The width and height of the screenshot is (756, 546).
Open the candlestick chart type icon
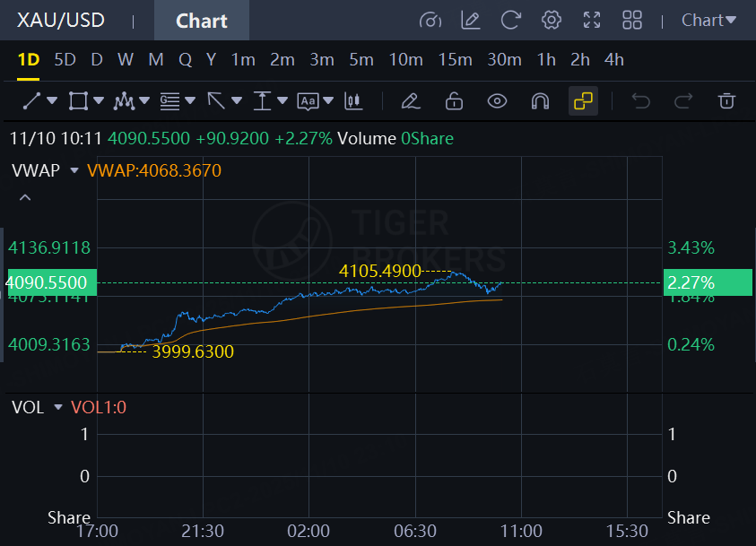354,100
